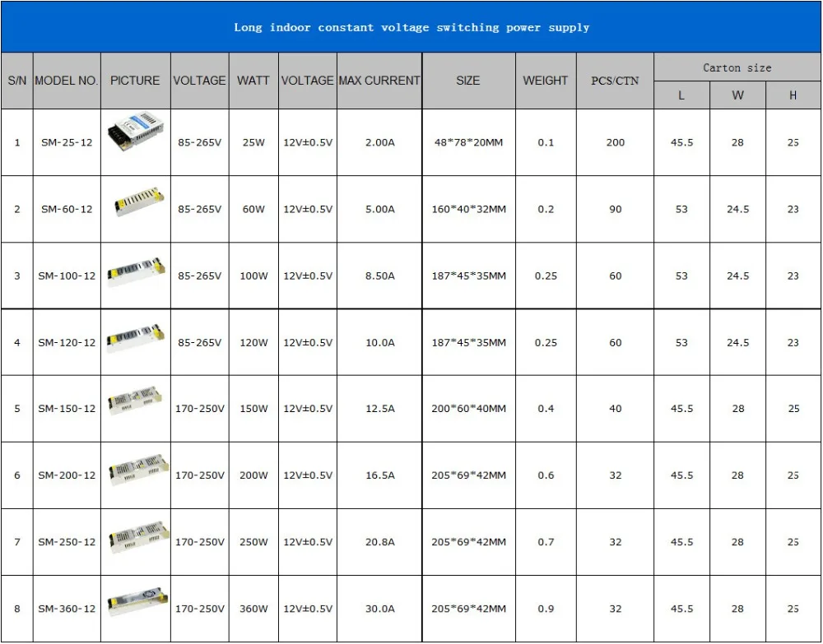Click the 'PCS/CTN' column header
The image size is (823, 644).
[x=615, y=81]
